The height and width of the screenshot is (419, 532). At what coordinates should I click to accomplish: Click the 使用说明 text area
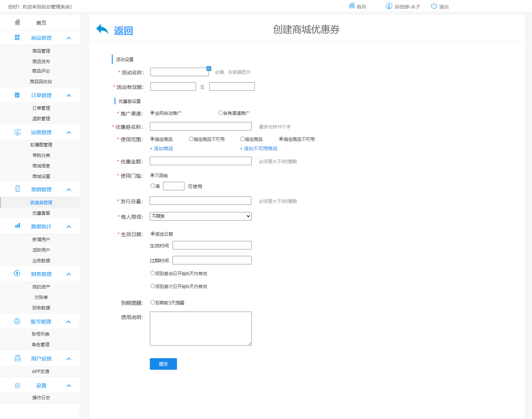pos(201,329)
